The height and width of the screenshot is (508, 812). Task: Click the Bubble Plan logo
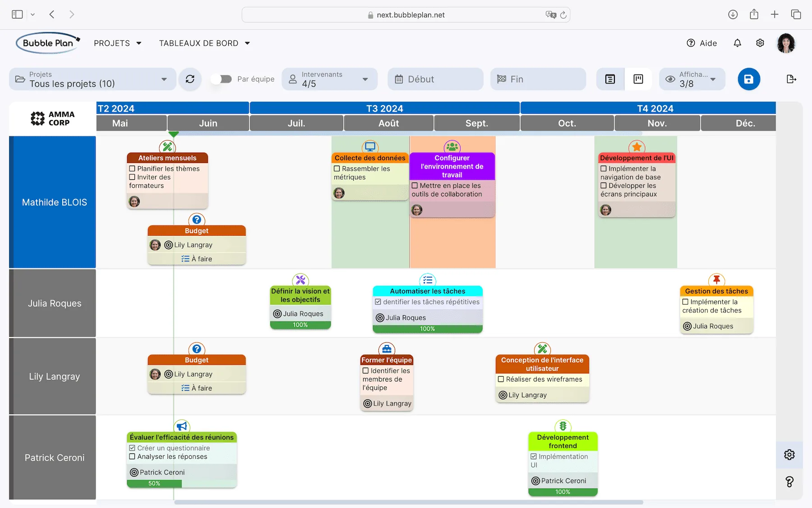point(48,43)
